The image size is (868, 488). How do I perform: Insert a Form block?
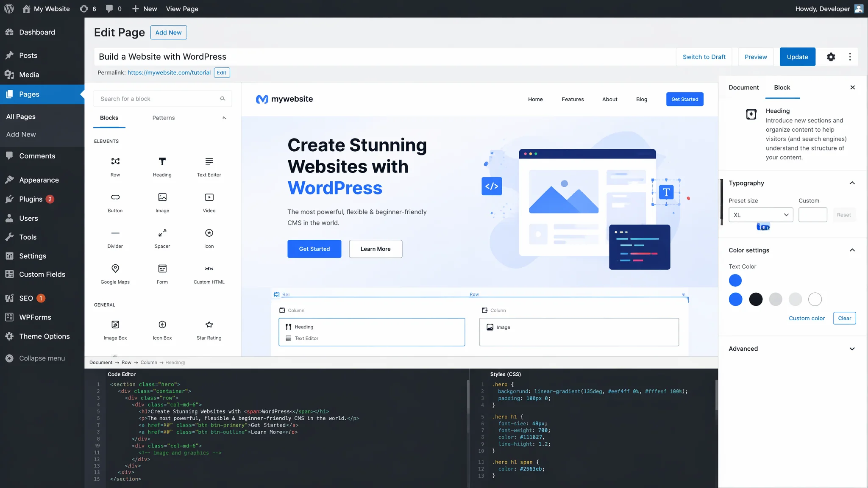coord(162,274)
